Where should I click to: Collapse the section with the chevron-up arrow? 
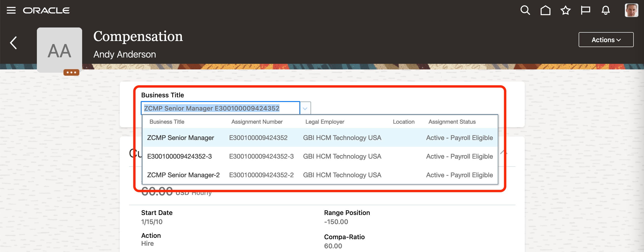tap(504, 153)
